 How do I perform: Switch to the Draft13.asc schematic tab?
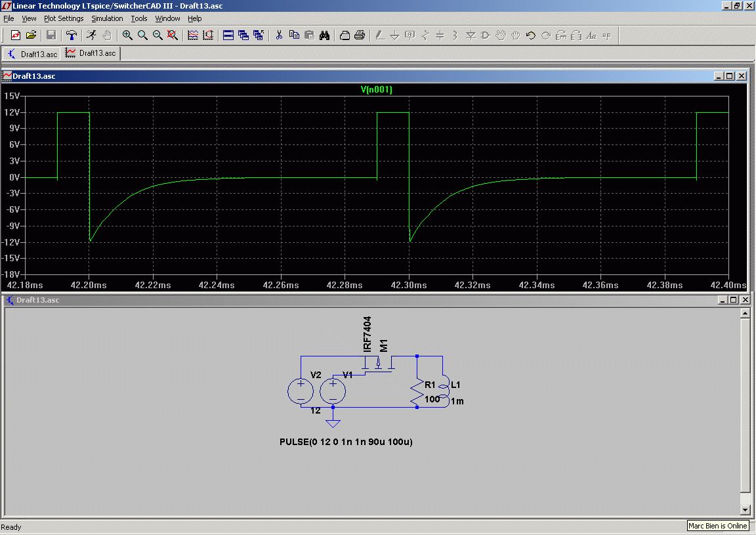click(x=33, y=53)
